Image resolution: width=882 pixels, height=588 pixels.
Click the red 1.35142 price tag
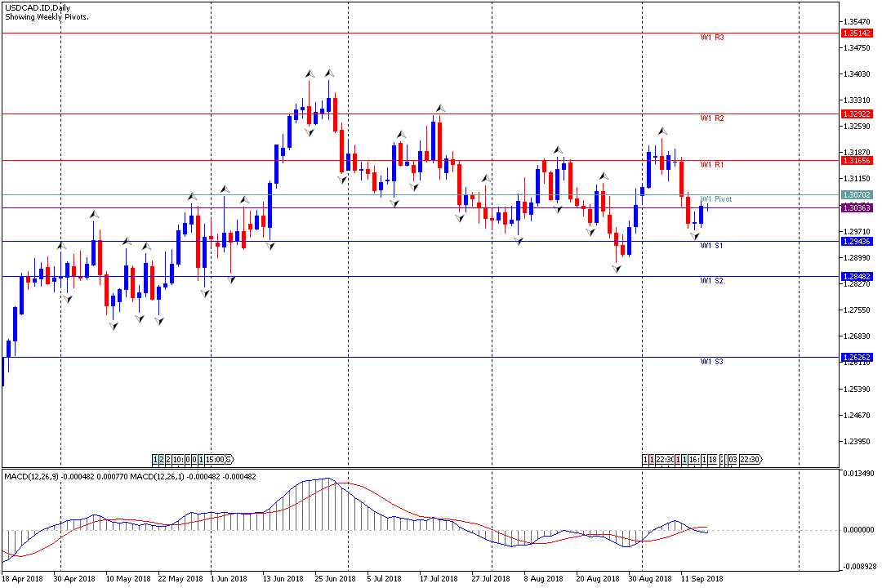coord(857,33)
